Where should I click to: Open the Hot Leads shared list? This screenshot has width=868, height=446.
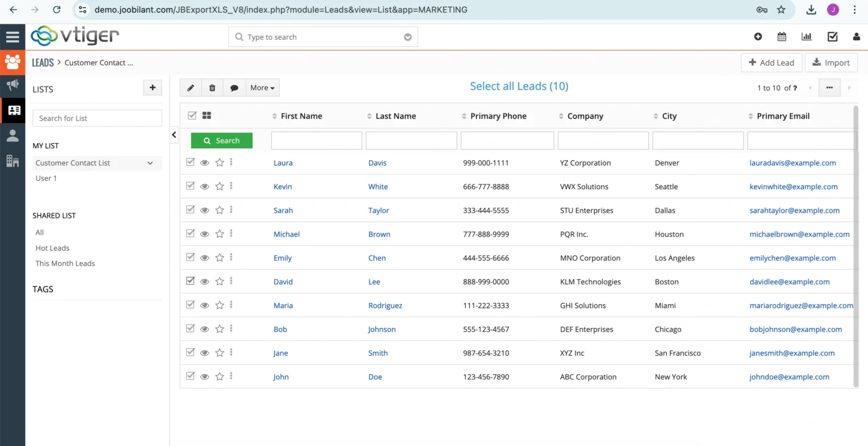[x=52, y=248]
